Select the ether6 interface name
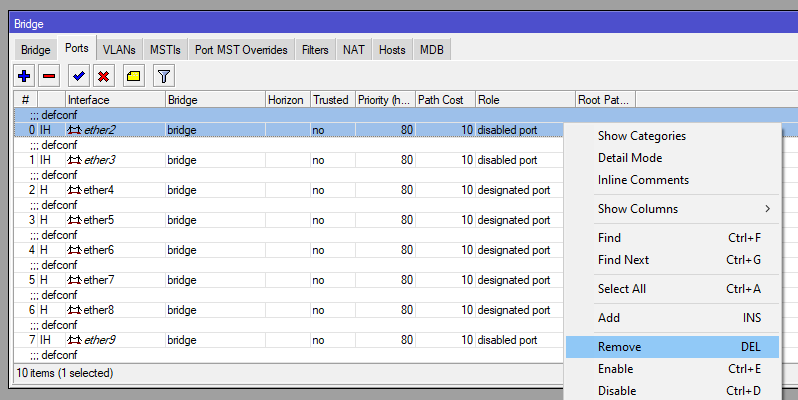 (x=99, y=250)
